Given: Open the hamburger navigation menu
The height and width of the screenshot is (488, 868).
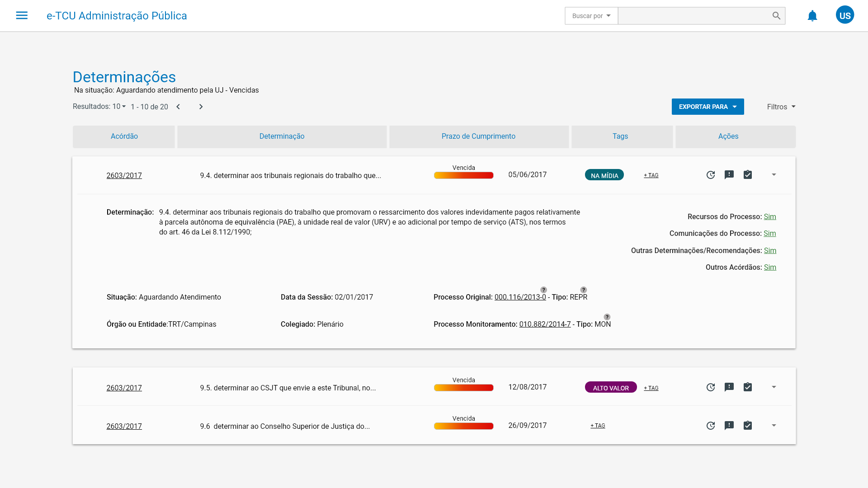Looking at the screenshot, I should click(x=22, y=15).
